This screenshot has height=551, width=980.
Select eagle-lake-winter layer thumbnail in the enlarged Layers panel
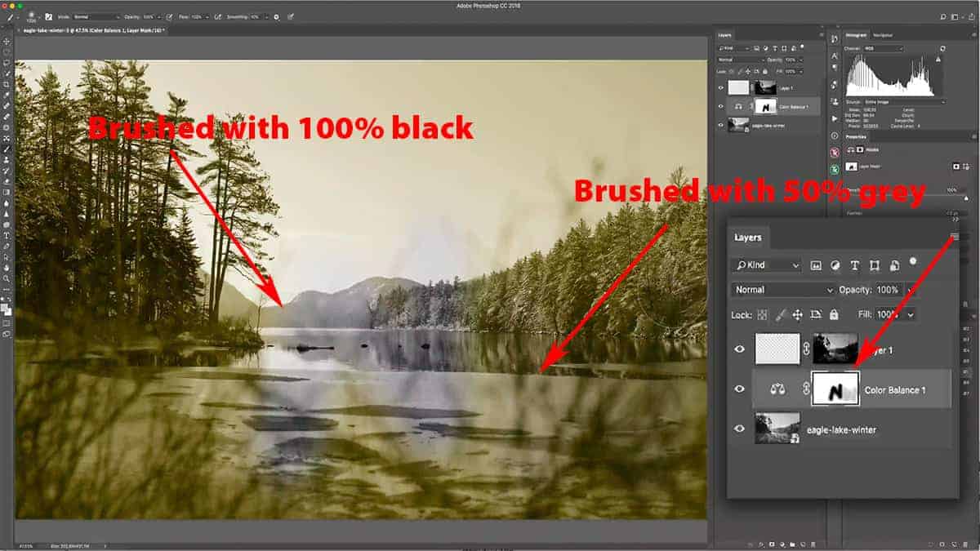tap(777, 429)
